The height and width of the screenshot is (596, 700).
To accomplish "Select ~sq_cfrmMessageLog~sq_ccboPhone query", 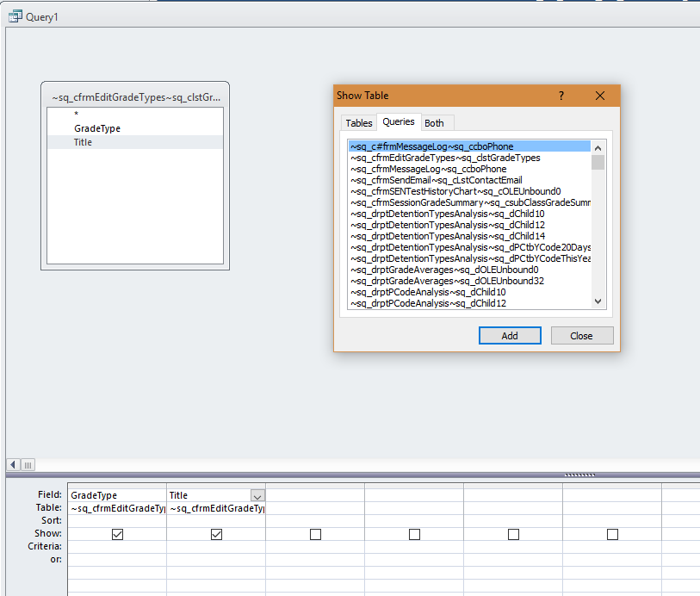I will [x=469, y=169].
